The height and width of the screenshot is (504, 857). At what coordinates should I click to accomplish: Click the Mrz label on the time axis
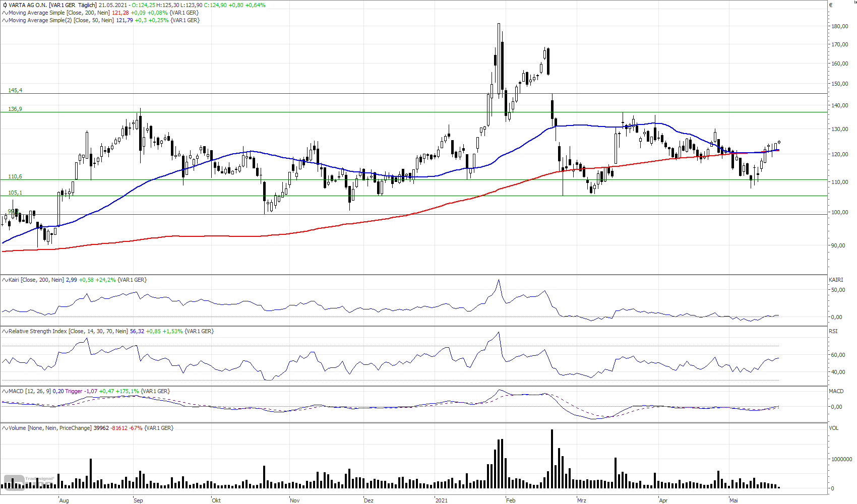(x=582, y=500)
